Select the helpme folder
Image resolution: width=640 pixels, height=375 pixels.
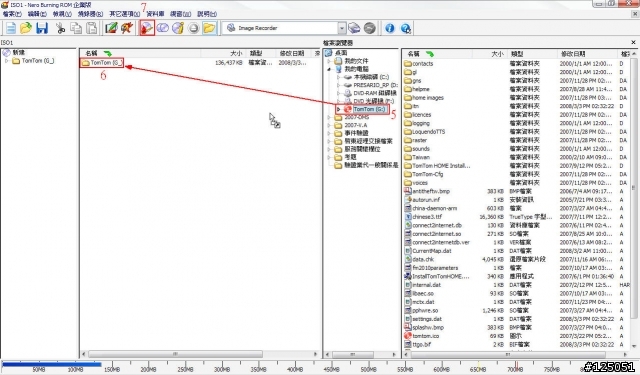(x=421, y=89)
